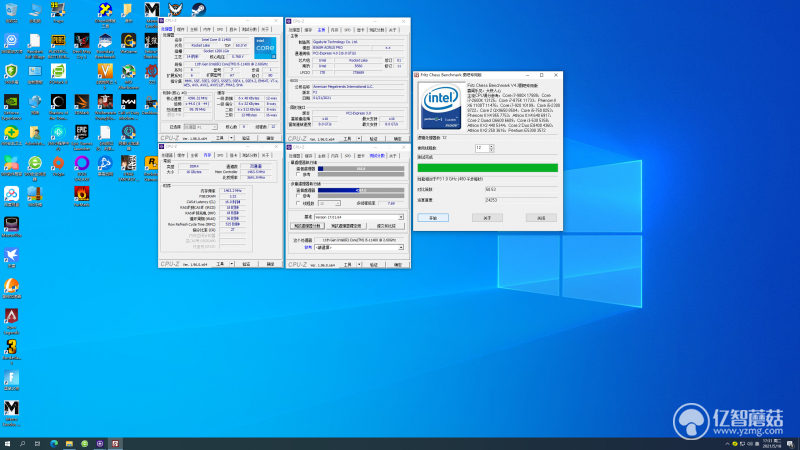Open MSI Afterburner desktop shortcut
Screen dimensions: 800x450
[129, 73]
